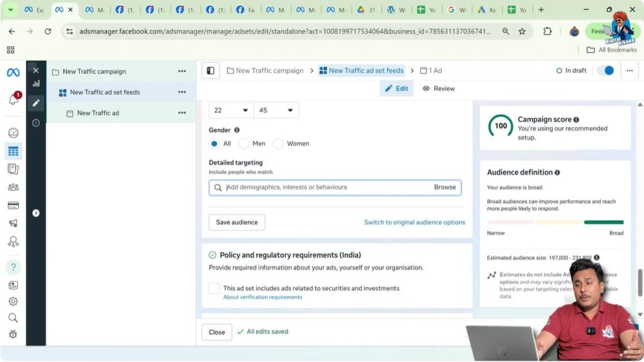Viewport: 644px width, 362px height.
Task: Open Campaigns table icon in sidebar
Action: pyautogui.click(x=13, y=151)
